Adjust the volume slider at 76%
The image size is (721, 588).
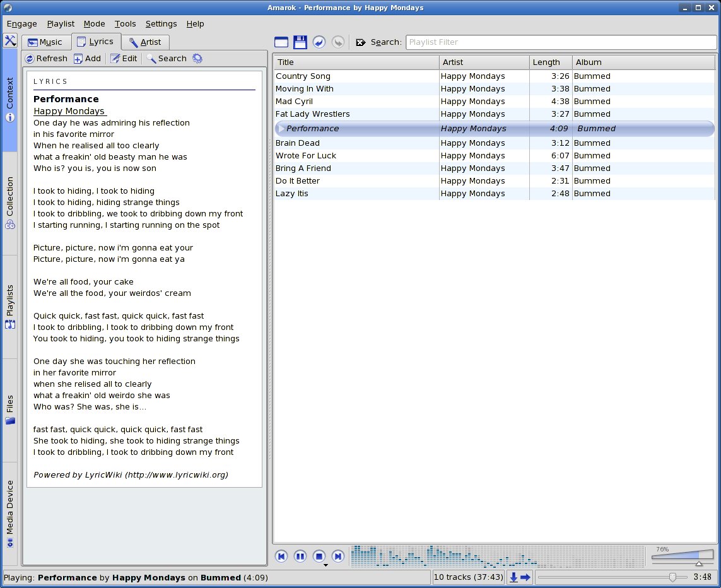point(683,556)
